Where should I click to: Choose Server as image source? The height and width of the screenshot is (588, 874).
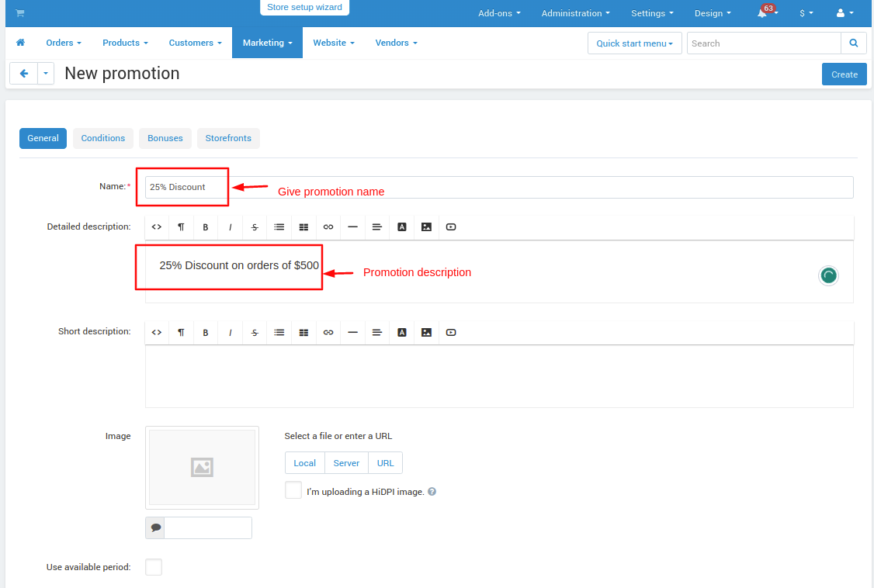pyautogui.click(x=346, y=463)
